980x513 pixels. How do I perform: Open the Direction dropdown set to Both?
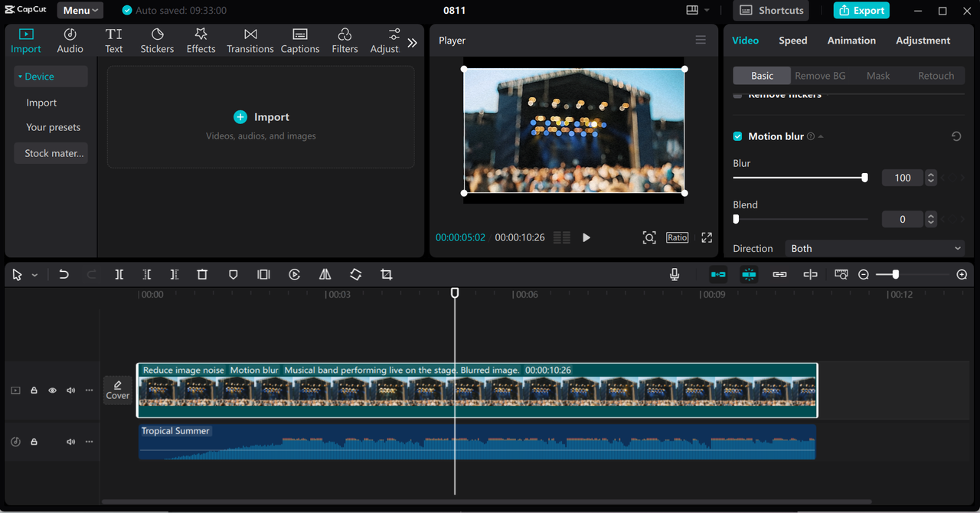click(874, 248)
